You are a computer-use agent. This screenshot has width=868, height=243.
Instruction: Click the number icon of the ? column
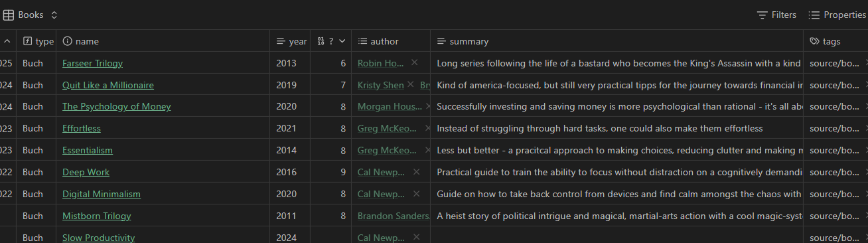(x=321, y=41)
